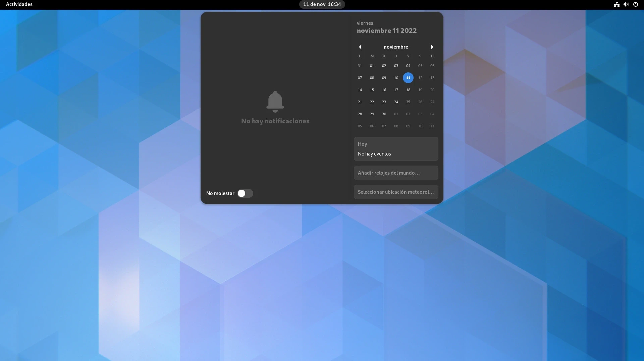Click Añadir relojes del mundo button

pyautogui.click(x=396, y=173)
